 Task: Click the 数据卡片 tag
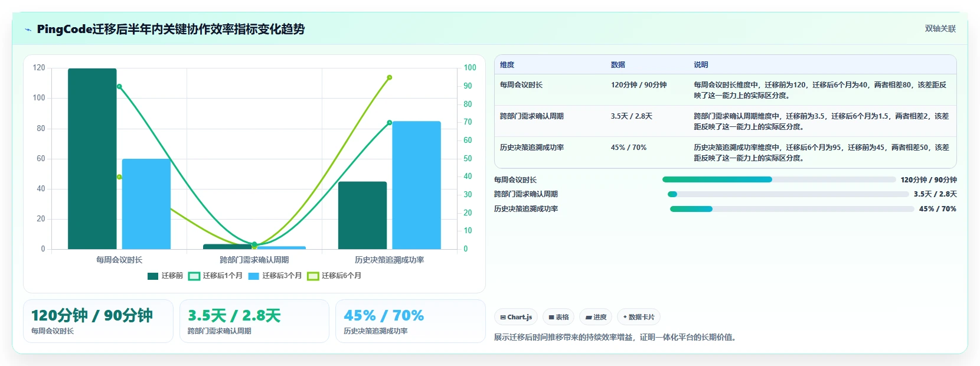click(639, 317)
